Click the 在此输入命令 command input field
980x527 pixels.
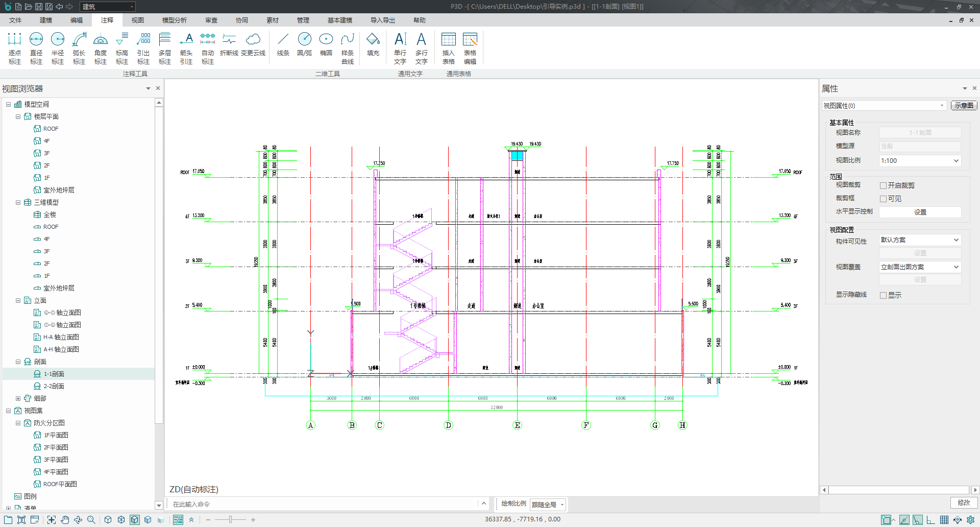324,505
